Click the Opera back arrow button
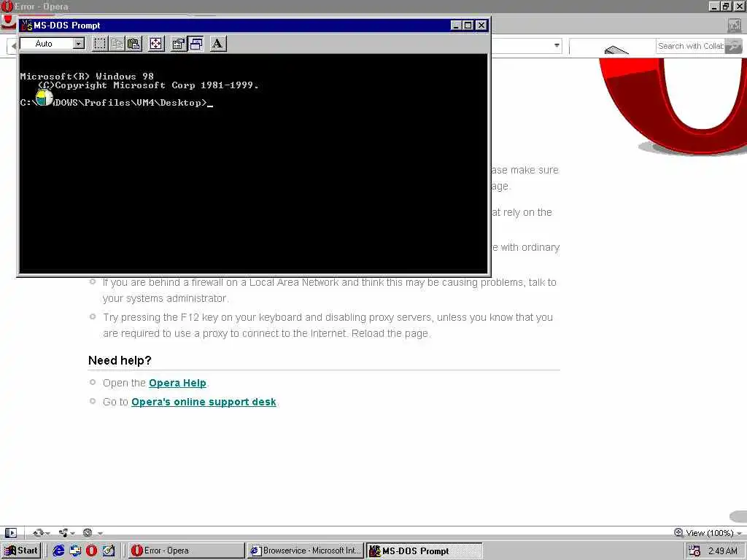Image resolution: width=747 pixels, height=560 pixels. pos(12,46)
